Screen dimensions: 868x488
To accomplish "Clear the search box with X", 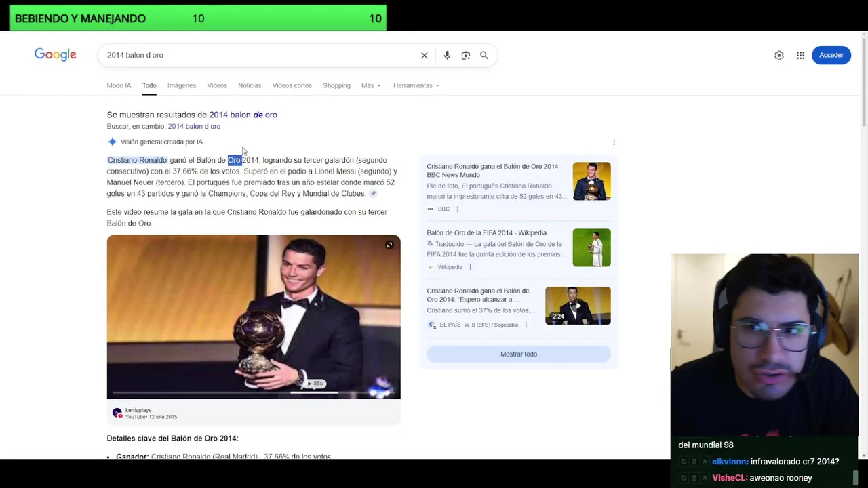I will click(425, 55).
